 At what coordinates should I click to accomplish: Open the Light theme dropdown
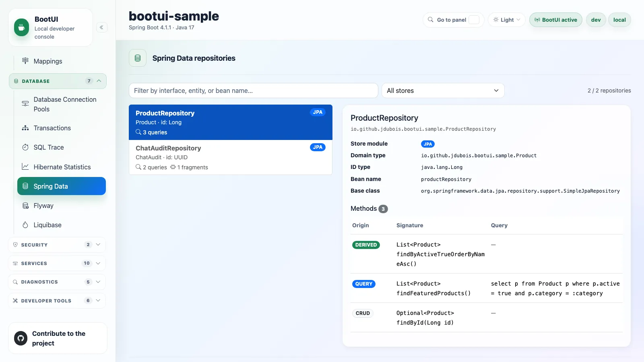[x=507, y=20]
